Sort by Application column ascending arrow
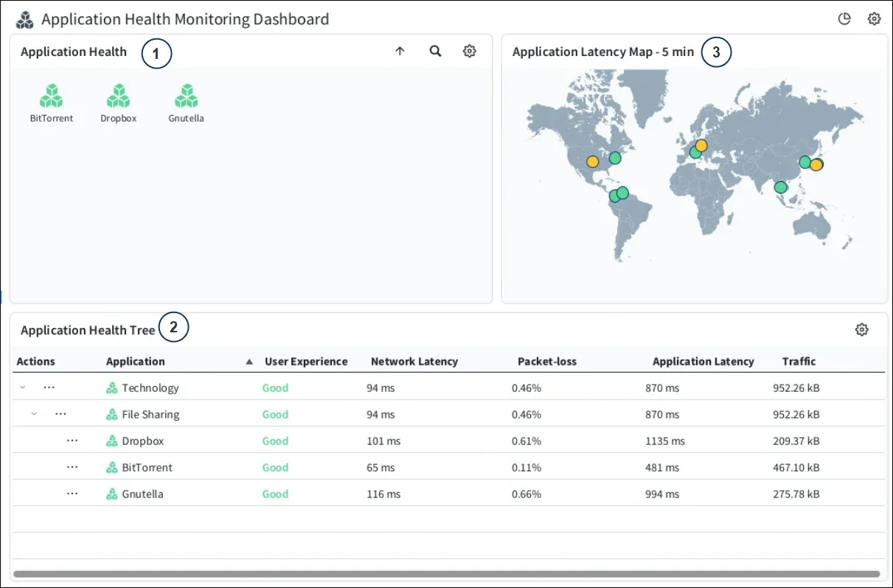893x588 pixels. point(249,362)
